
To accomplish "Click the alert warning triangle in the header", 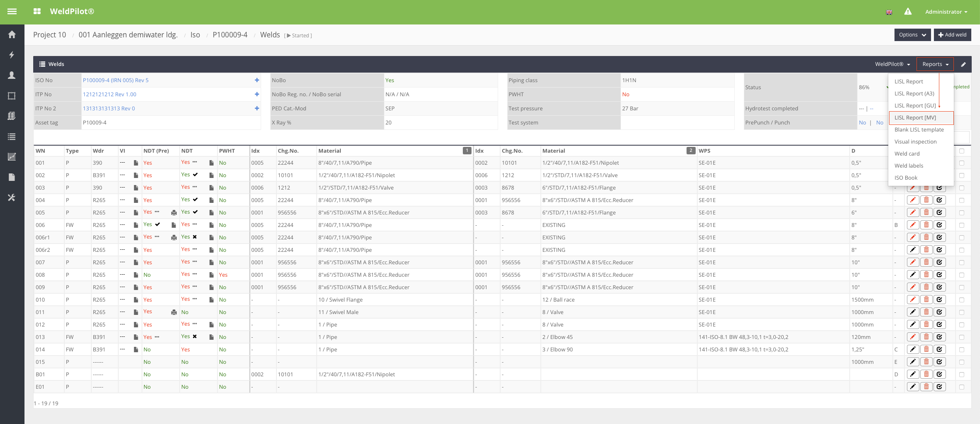I will click(908, 12).
